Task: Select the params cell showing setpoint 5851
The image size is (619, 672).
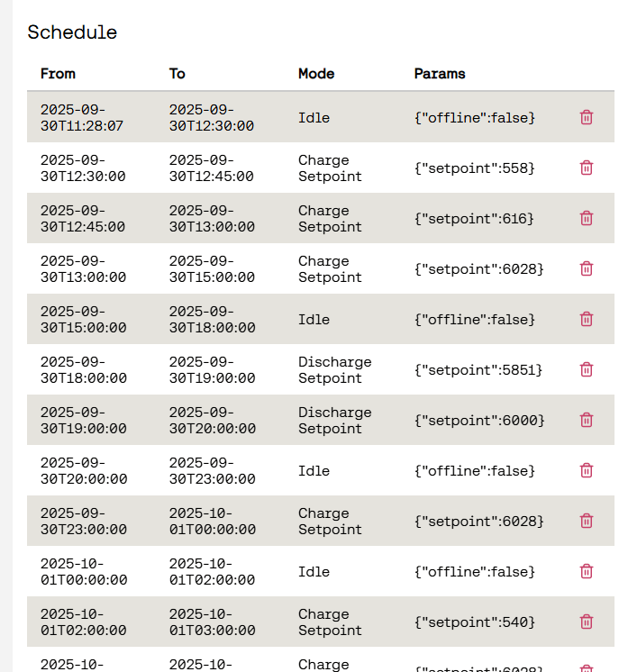Action: 478,369
